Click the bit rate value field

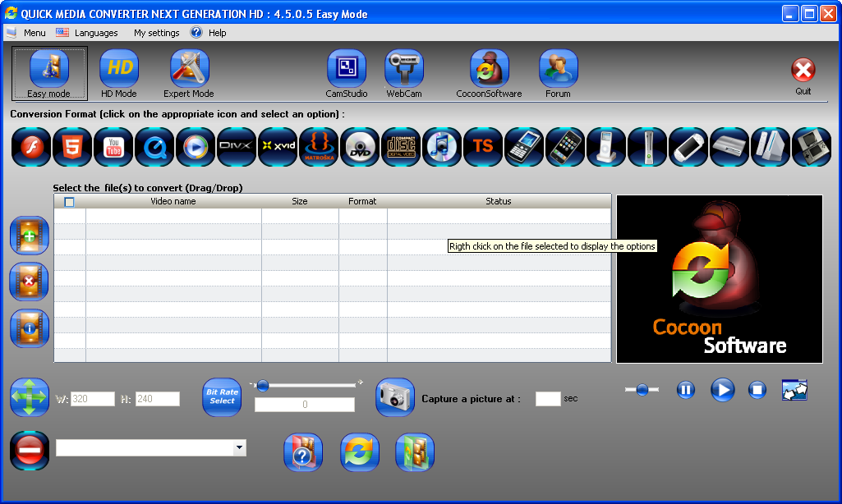click(x=305, y=405)
